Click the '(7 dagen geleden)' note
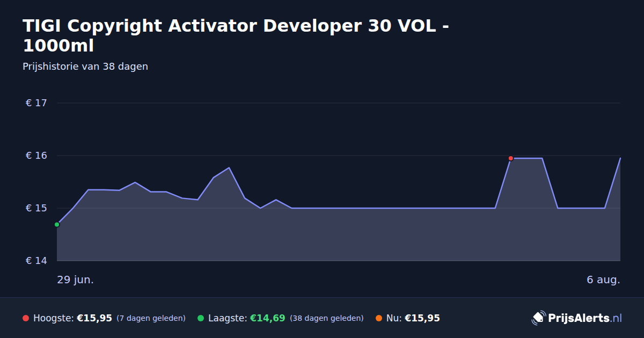Image resolution: width=644 pixels, height=338 pixels. (x=151, y=318)
